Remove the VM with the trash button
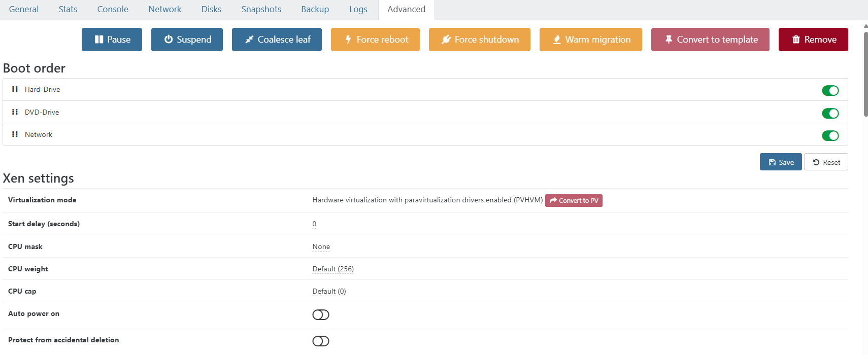Screen dimensions: 868x355 click(813, 40)
